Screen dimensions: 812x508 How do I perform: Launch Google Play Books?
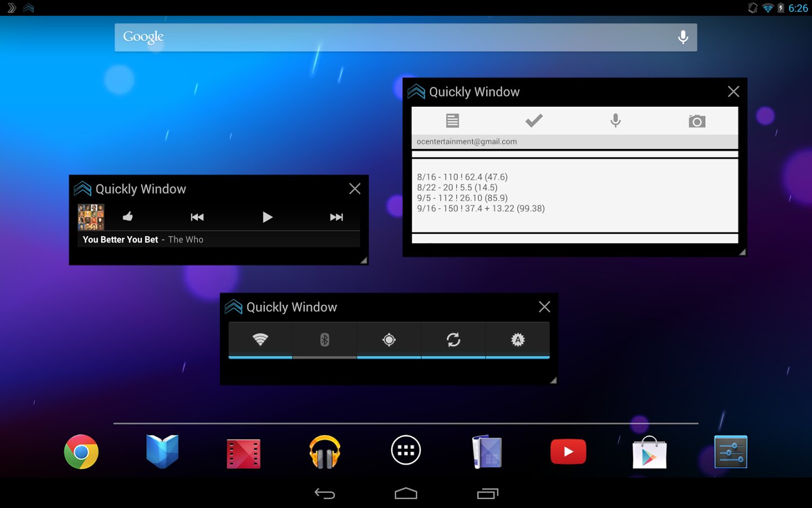(x=162, y=452)
